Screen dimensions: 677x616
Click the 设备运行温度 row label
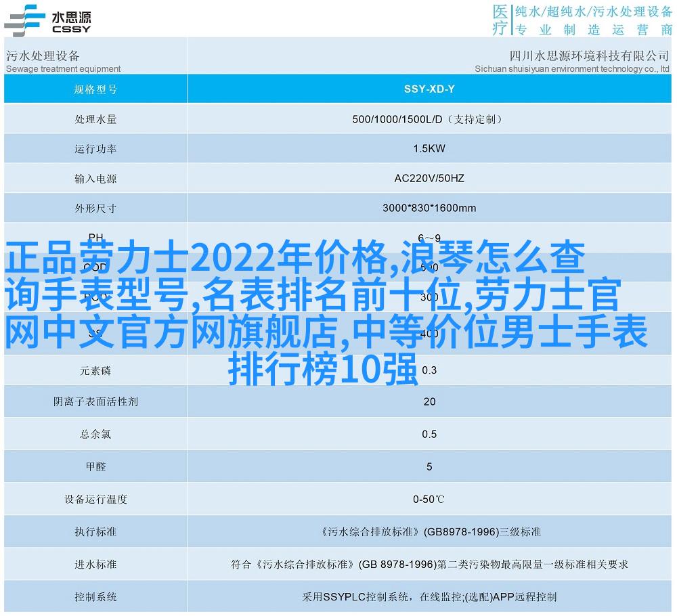[x=95, y=500]
